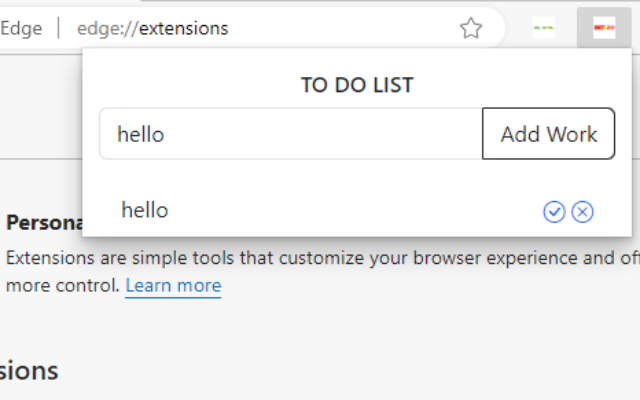
Task: Focus the task input field containing hello
Action: (290, 134)
